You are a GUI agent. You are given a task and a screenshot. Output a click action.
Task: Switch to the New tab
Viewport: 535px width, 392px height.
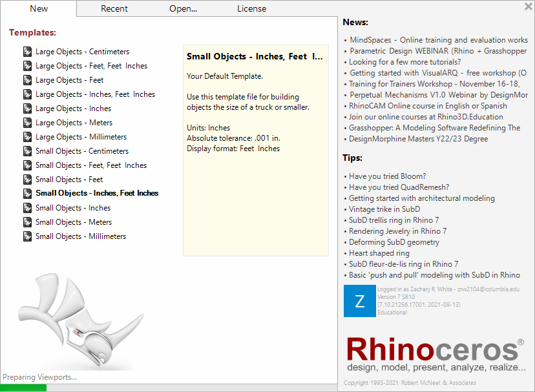39,8
